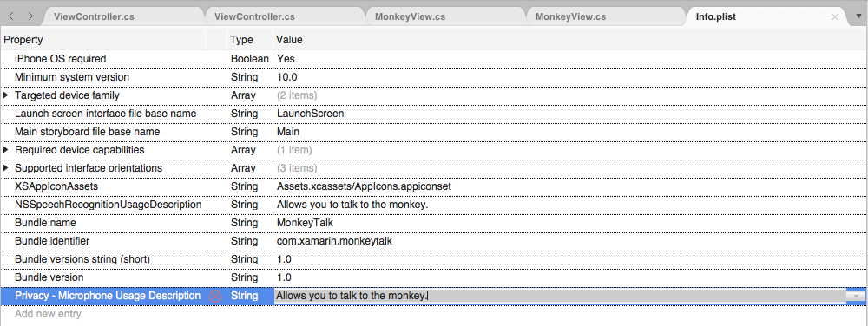Screen dimensions: 868x326
Task: Switch to the first ViewController.cs tab
Action: [94, 16]
